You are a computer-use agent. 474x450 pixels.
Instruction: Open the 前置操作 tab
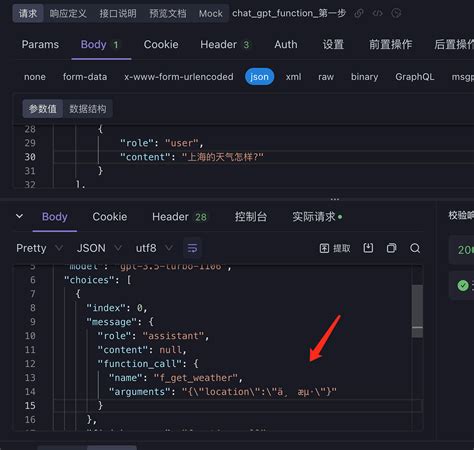pyautogui.click(x=390, y=44)
